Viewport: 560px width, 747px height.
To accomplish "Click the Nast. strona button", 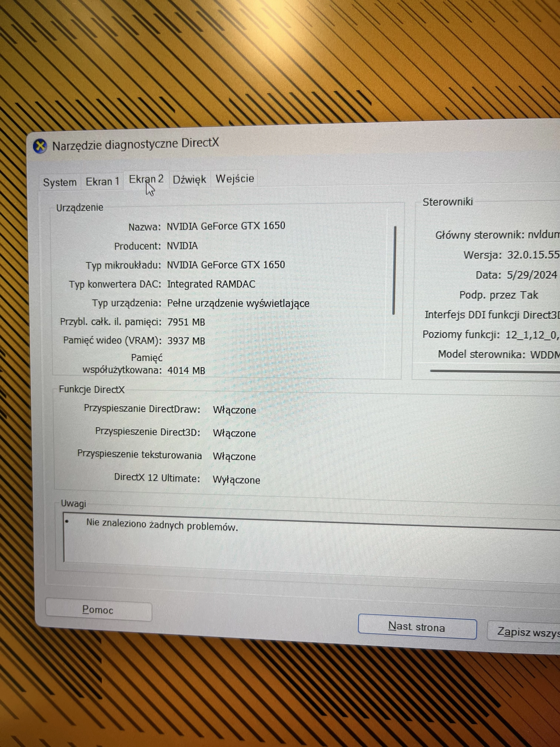I will pos(417,627).
